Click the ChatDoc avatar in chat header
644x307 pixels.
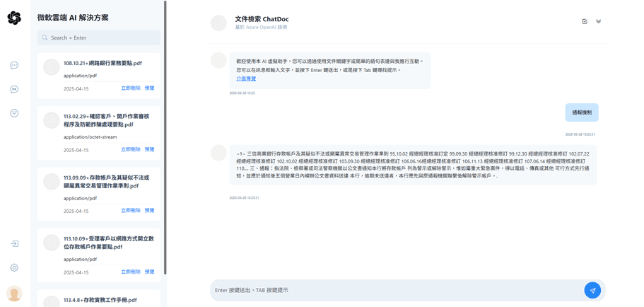coord(218,23)
